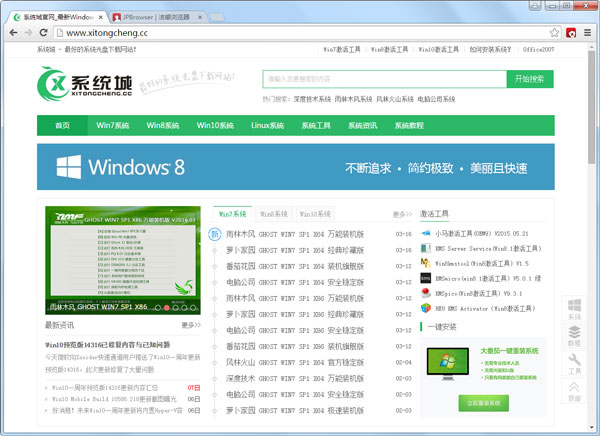The height and width of the screenshot is (436, 600).
Task: Click the HEU KMS Activator cube icon
Action: (426, 308)
